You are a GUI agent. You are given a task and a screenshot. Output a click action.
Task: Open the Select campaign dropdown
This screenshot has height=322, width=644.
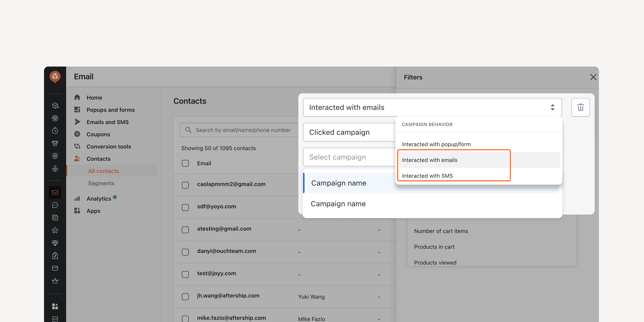pyautogui.click(x=349, y=157)
